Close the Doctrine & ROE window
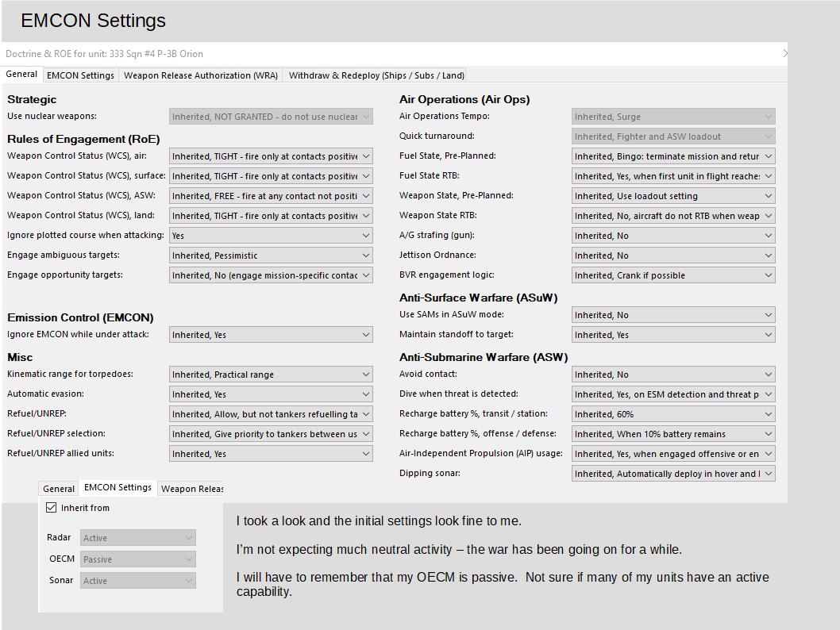This screenshot has height=630, width=840. point(784,53)
